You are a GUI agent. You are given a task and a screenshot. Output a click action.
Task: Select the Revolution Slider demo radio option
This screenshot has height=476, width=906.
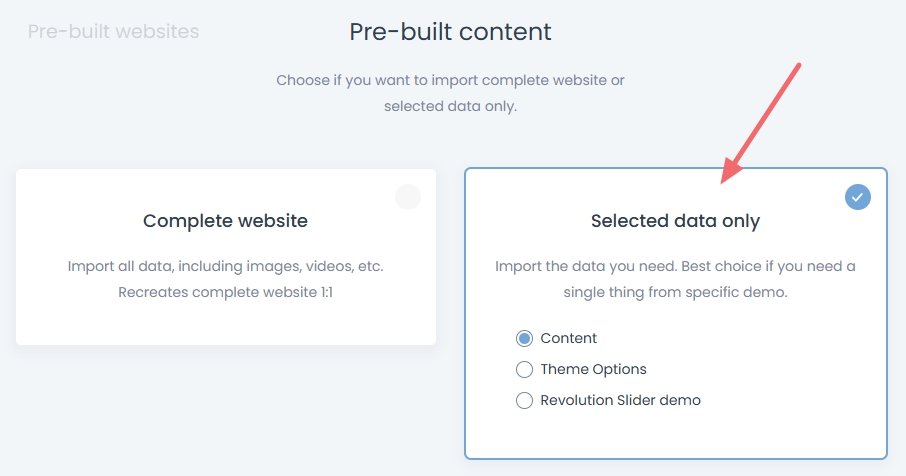(524, 400)
